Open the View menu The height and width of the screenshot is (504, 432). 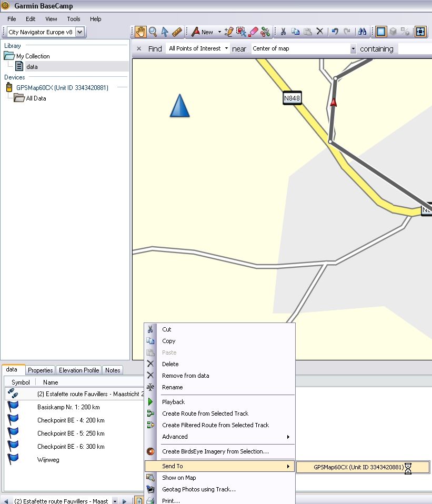[51, 19]
